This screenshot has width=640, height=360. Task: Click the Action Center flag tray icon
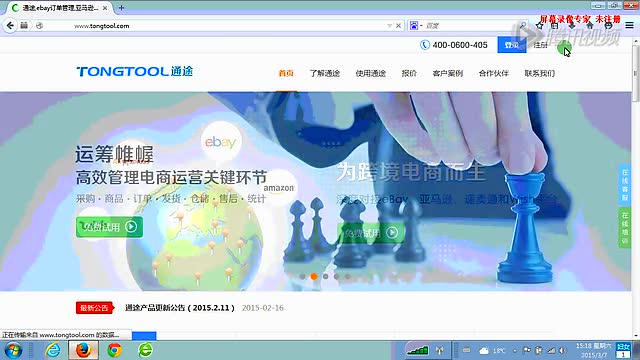point(527,350)
